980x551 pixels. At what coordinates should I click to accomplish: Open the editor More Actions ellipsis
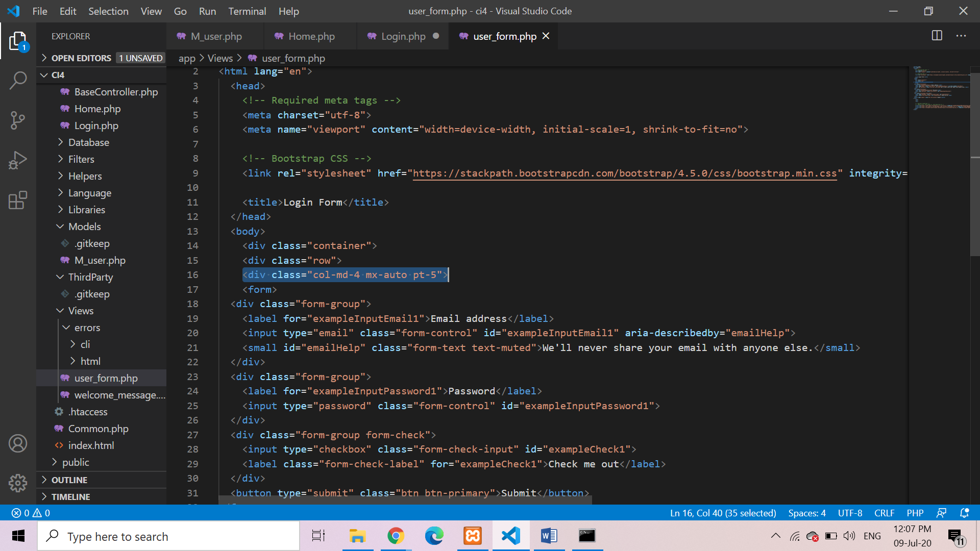coord(961,36)
